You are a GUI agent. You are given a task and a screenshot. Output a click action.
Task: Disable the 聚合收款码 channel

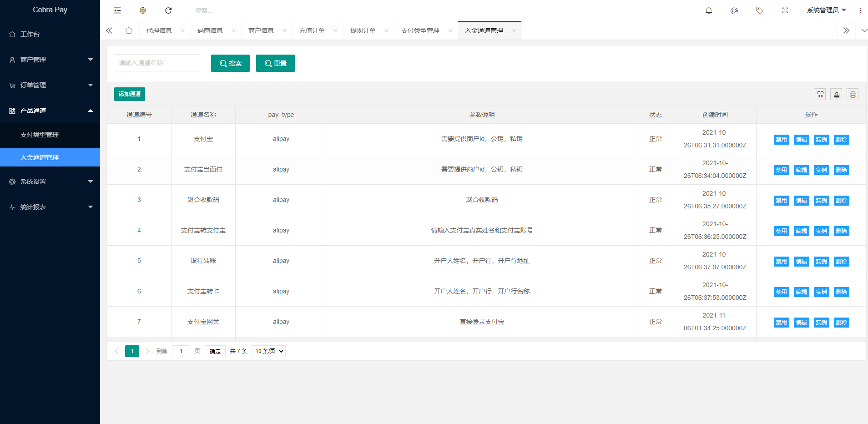pyautogui.click(x=781, y=200)
